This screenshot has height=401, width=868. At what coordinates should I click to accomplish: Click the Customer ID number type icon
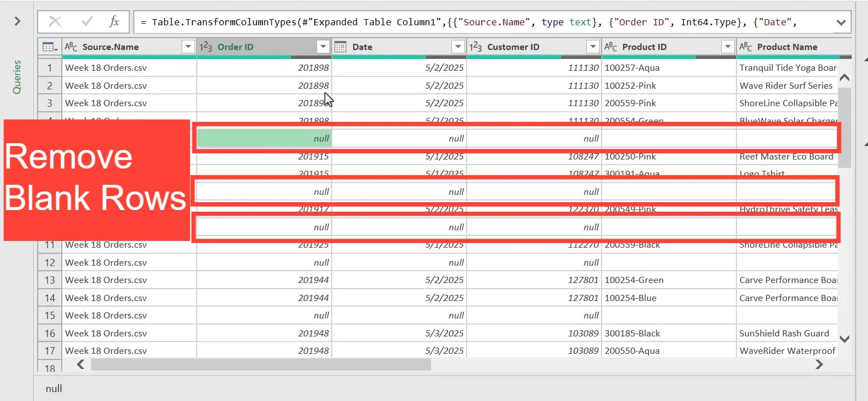[476, 47]
